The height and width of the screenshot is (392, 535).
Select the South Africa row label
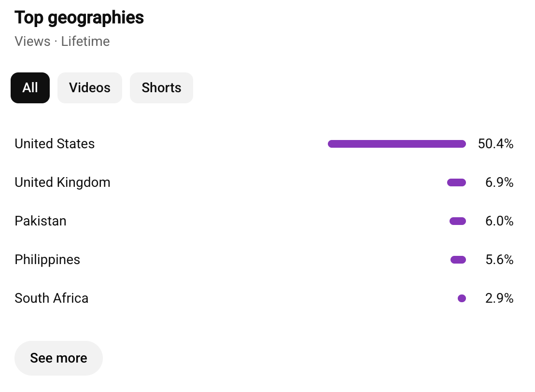(52, 298)
